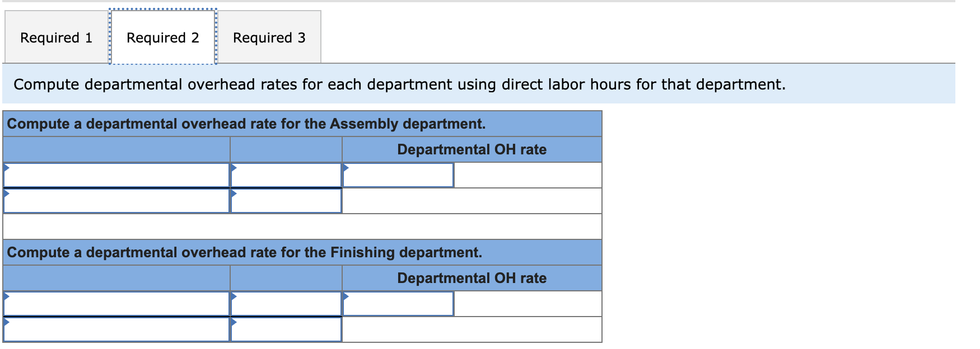980x349 pixels.
Task: Open the Required 3 tab
Action: [x=269, y=37]
